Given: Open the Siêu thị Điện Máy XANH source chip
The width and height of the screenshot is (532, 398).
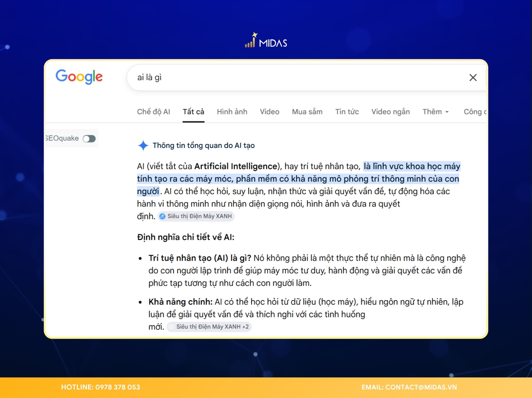Looking at the screenshot, I should pos(196,216).
